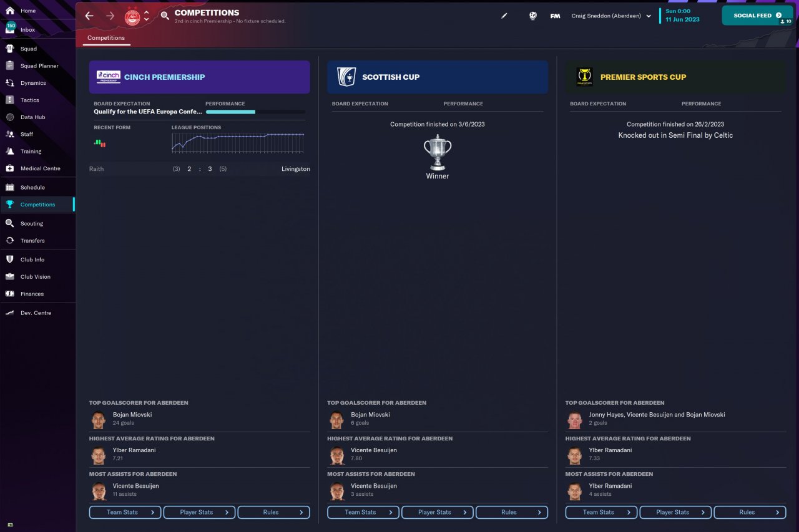Open Finances money icon
The height and width of the screenshot is (532, 799).
click(x=10, y=294)
